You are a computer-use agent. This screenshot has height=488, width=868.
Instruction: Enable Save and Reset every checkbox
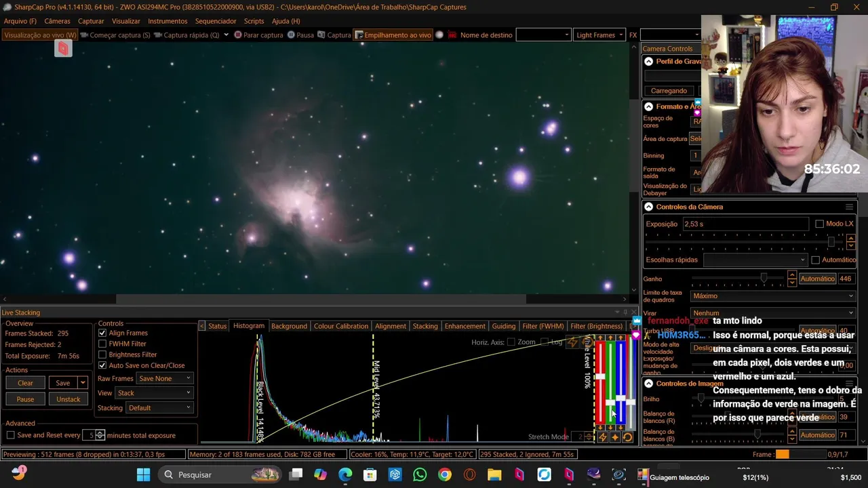[x=10, y=435]
